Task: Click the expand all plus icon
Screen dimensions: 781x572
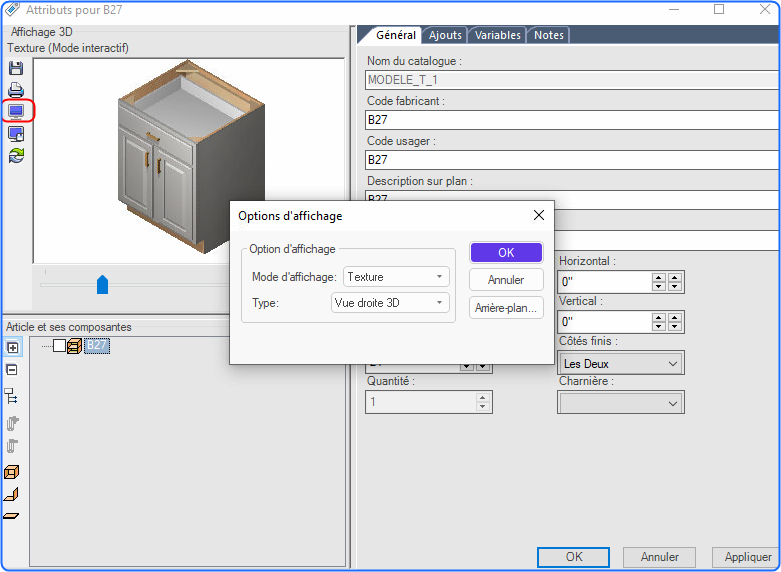Action: click(x=12, y=347)
